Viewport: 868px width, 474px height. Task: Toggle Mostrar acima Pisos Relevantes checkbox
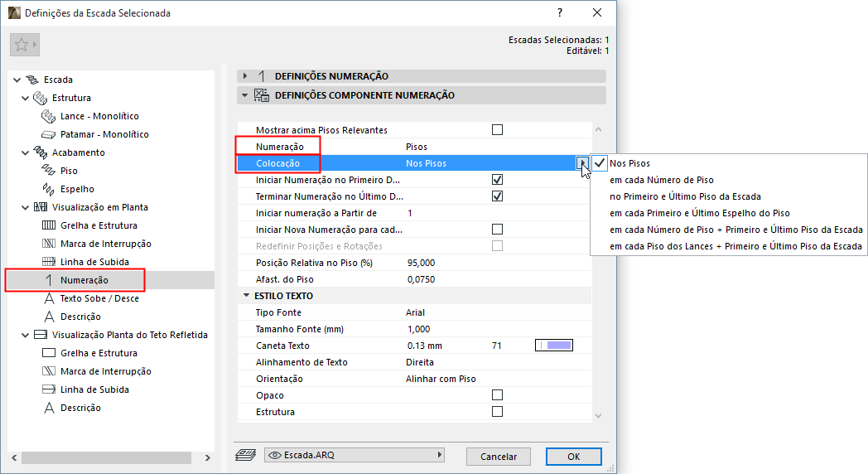click(x=497, y=129)
